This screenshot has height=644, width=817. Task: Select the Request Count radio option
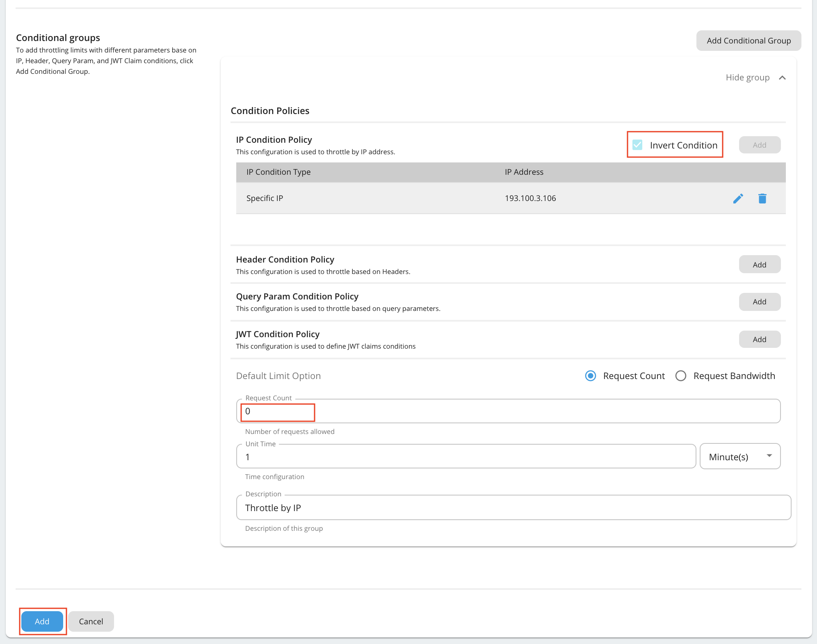(x=591, y=376)
